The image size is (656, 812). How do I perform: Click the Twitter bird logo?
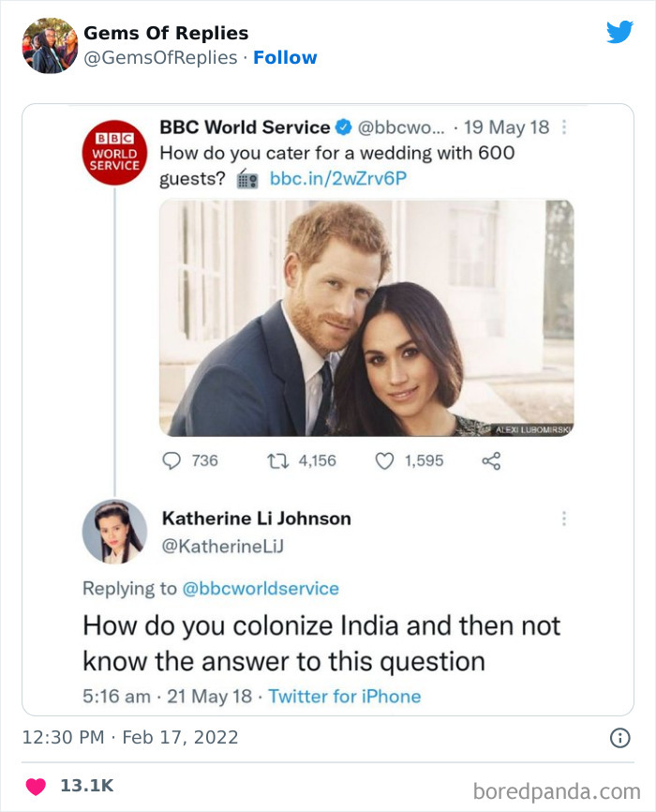pyautogui.click(x=621, y=31)
